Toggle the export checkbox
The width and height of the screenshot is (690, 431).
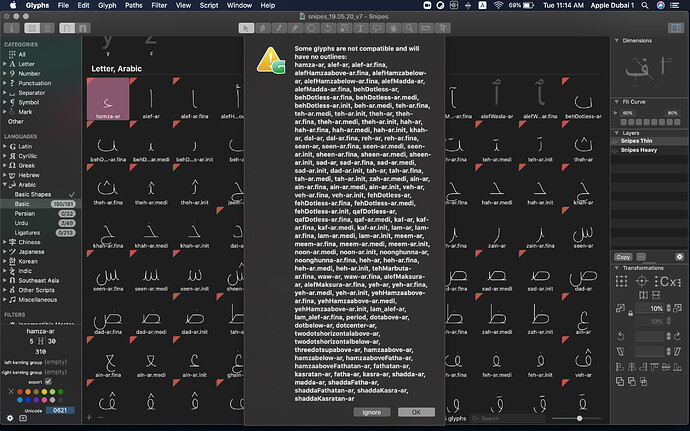pos(48,382)
